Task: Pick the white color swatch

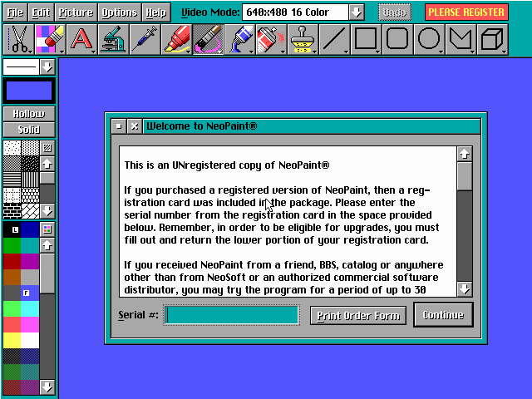Action: point(30,340)
